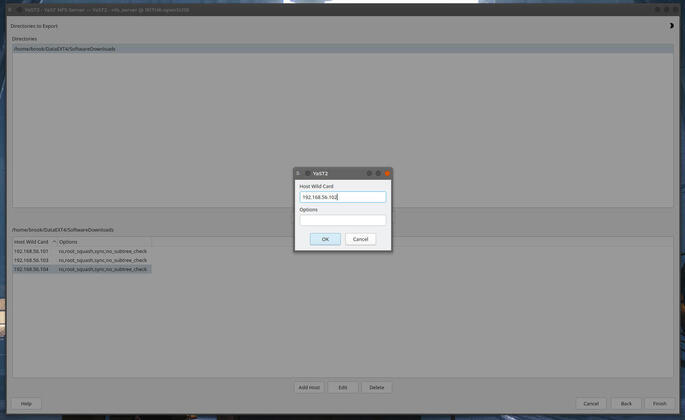Maximize the small YaST2 dialog
Image resolution: width=685 pixels, height=420 pixels.
pyautogui.click(x=378, y=174)
